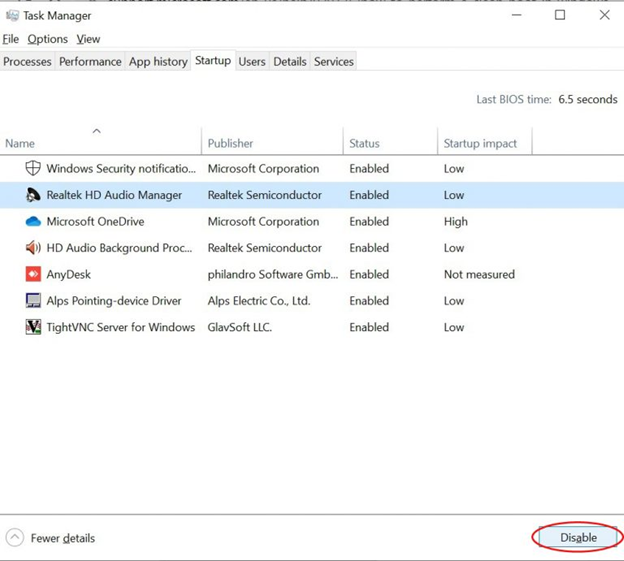Open the View menu
Viewport: 624px width, 561px height.
click(x=88, y=39)
